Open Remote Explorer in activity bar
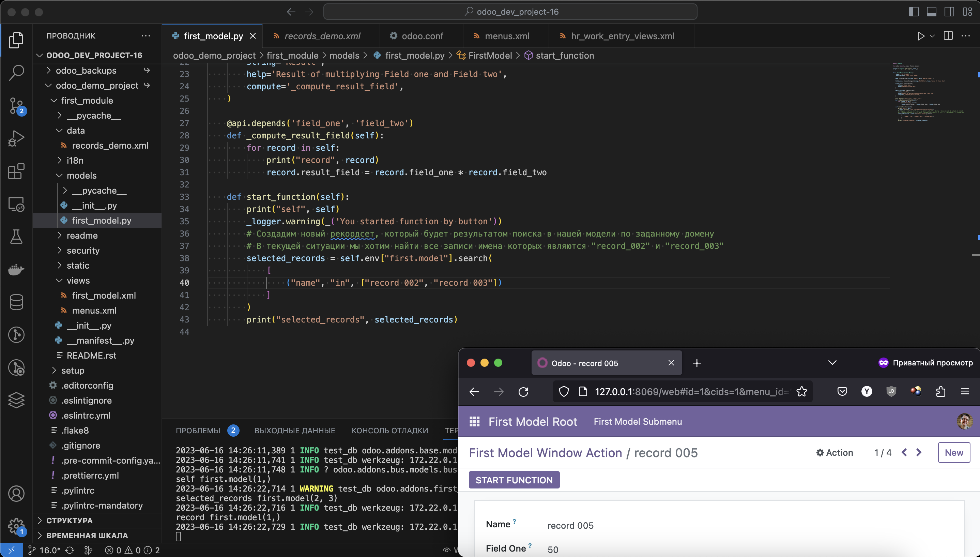 coord(16,204)
